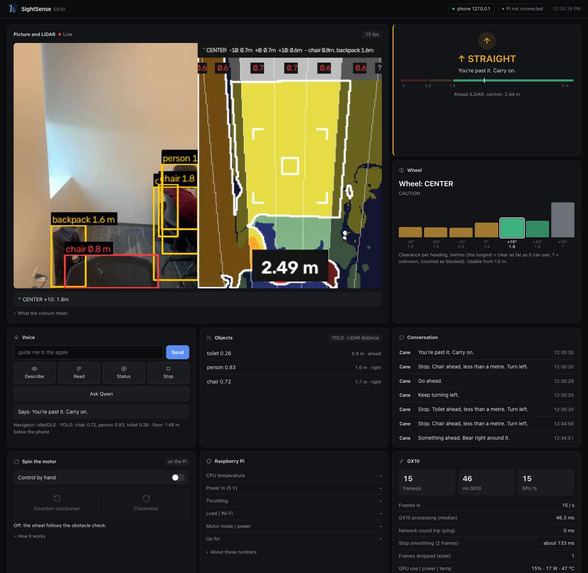Click the Motor mode / power row
588x573 pixels.
click(x=294, y=526)
